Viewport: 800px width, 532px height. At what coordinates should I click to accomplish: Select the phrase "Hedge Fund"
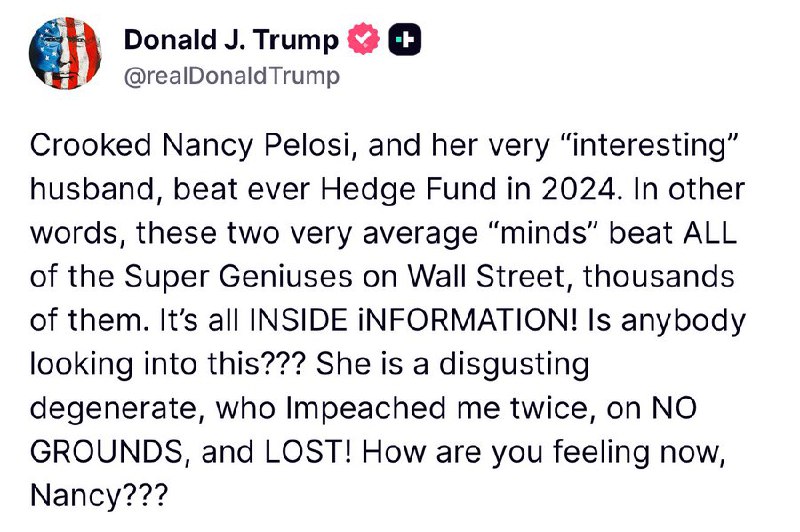click(408, 190)
